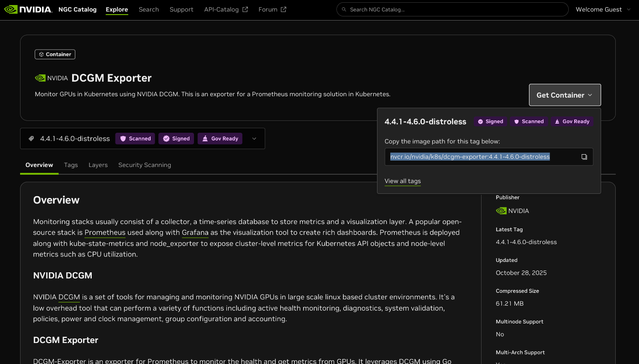Open the Security Scanning tab

click(x=145, y=165)
